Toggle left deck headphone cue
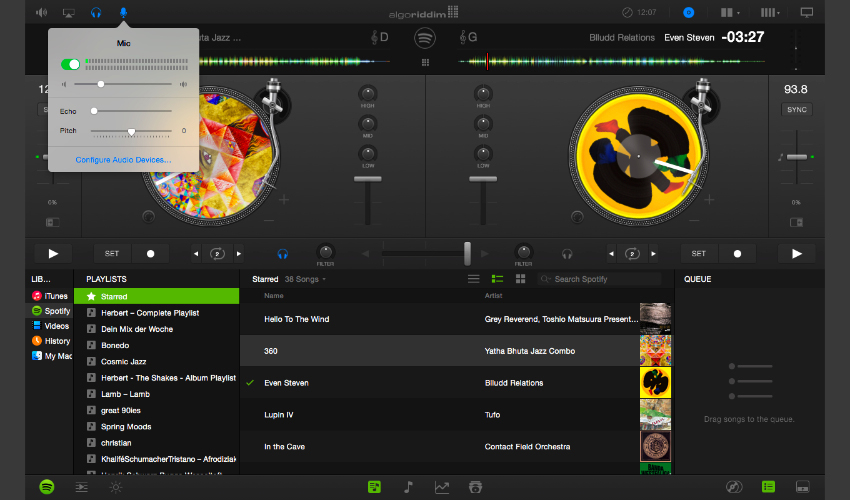 [x=282, y=253]
